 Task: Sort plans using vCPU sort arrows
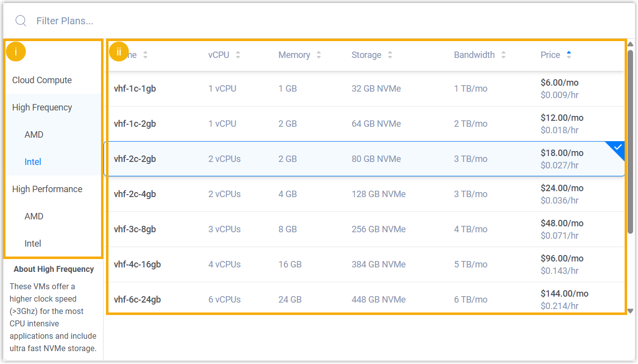click(238, 55)
